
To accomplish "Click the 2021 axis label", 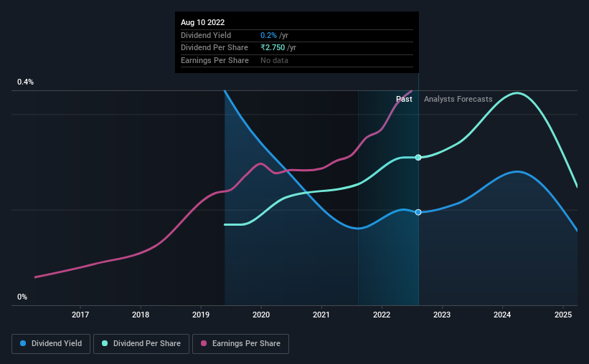I will 321,315.
